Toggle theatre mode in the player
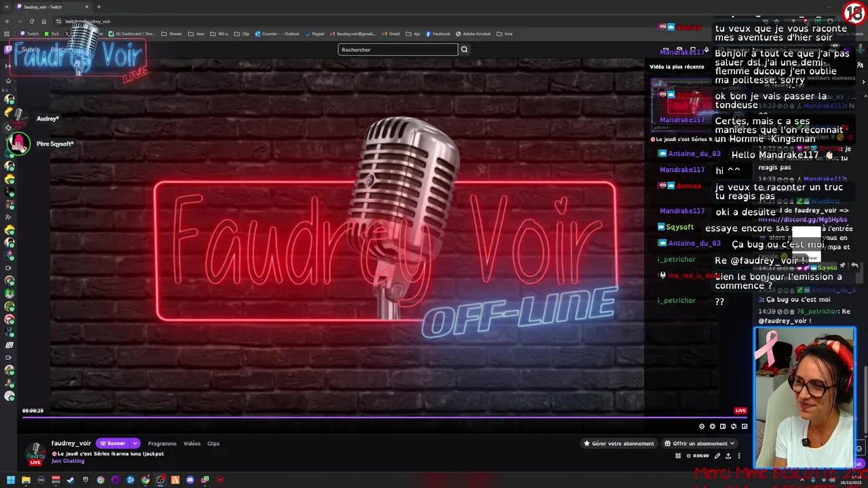Image resolution: width=868 pixels, height=488 pixels. 723,426
